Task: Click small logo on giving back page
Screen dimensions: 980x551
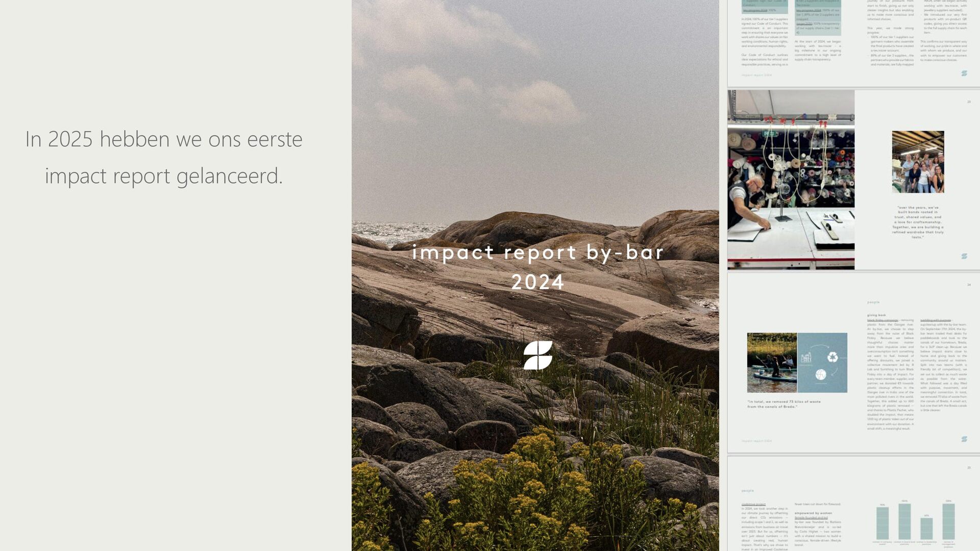Action: [964, 439]
